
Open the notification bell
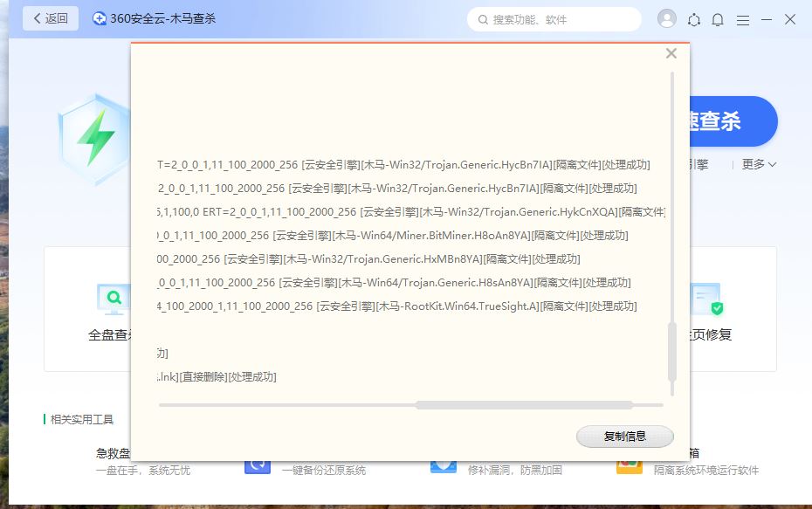pyautogui.click(x=718, y=20)
